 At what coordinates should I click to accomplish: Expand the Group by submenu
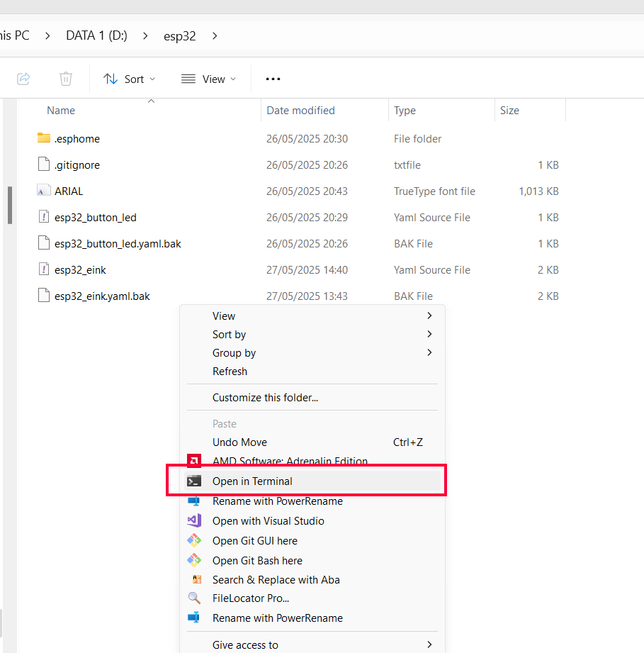(312, 352)
